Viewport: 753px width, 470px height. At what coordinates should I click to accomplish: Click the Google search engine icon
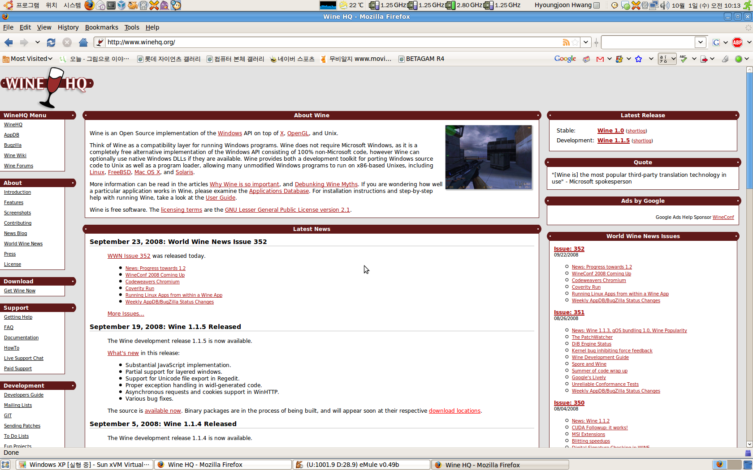[x=716, y=42]
